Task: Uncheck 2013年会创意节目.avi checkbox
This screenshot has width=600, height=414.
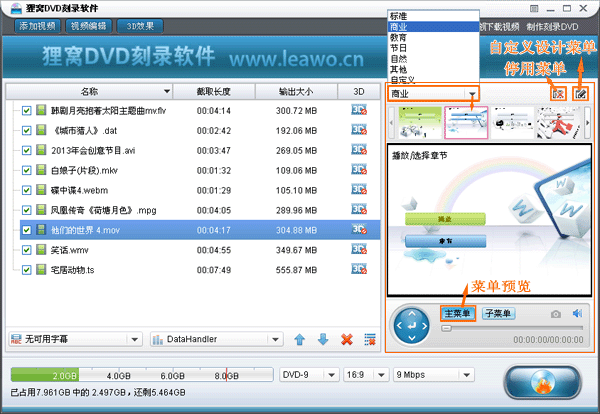Action: point(26,150)
